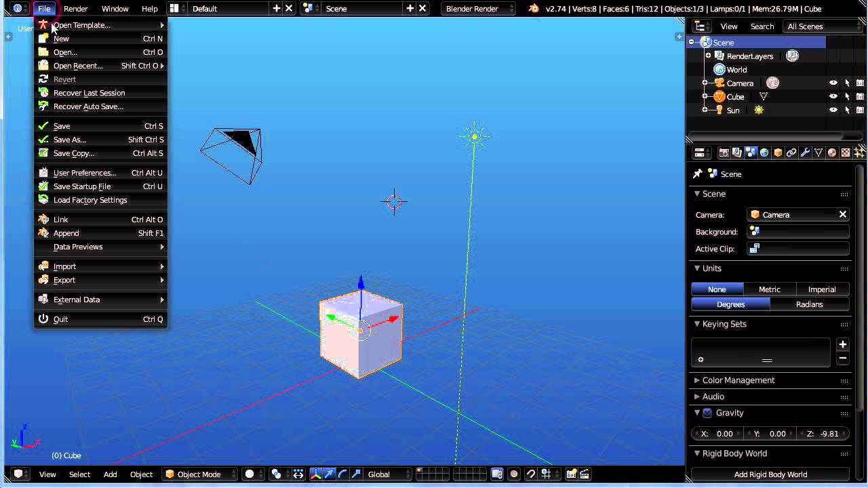The width and height of the screenshot is (868, 488).
Task: Expand the Audio panel
Action: pyautogui.click(x=713, y=396)
